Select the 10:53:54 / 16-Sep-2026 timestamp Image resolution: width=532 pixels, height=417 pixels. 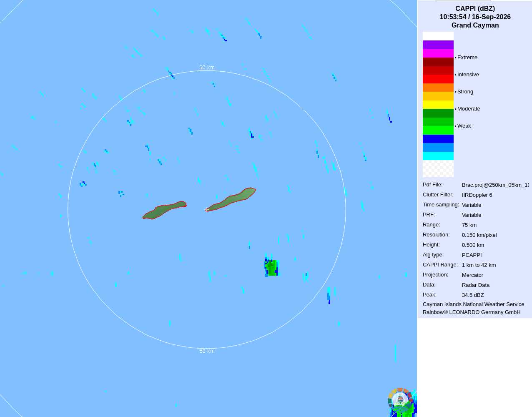point(475,17)
